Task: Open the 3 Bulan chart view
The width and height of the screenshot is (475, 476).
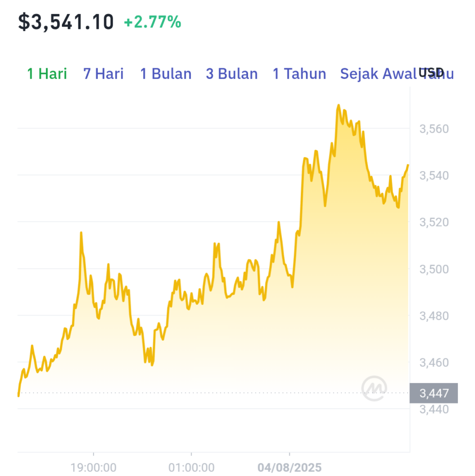Action: pyautogui.click(x=232, y=74)
